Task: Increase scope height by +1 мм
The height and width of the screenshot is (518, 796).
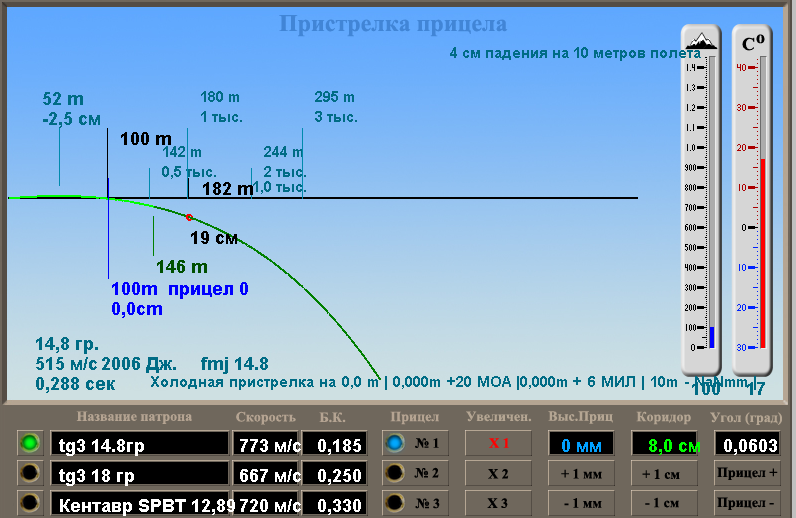Action: [x=580, y=474]
